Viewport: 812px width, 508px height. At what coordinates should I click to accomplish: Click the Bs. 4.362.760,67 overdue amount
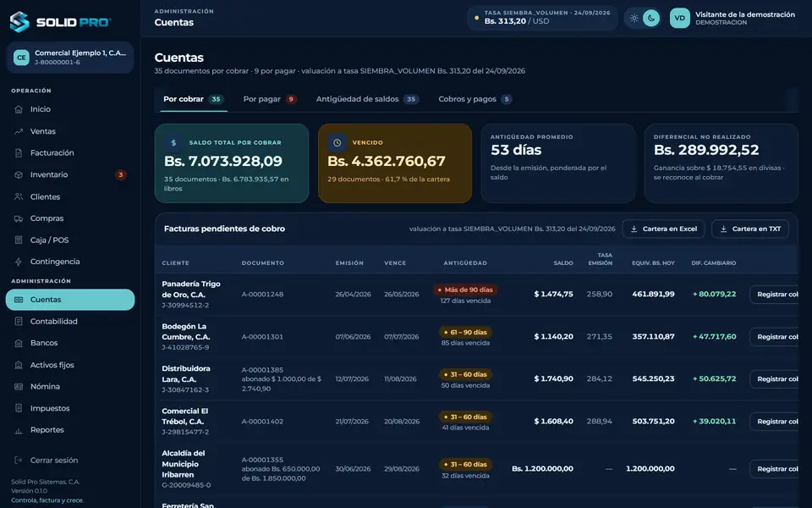coord(387,161)
